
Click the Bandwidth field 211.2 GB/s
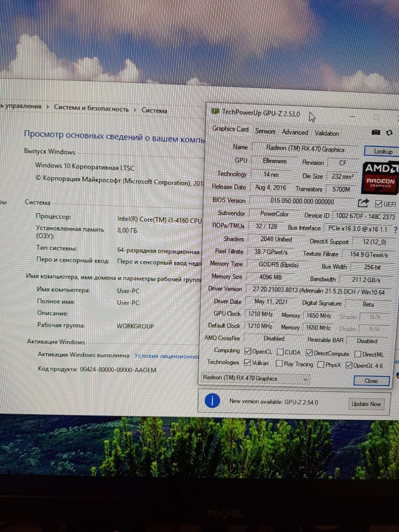366,279
